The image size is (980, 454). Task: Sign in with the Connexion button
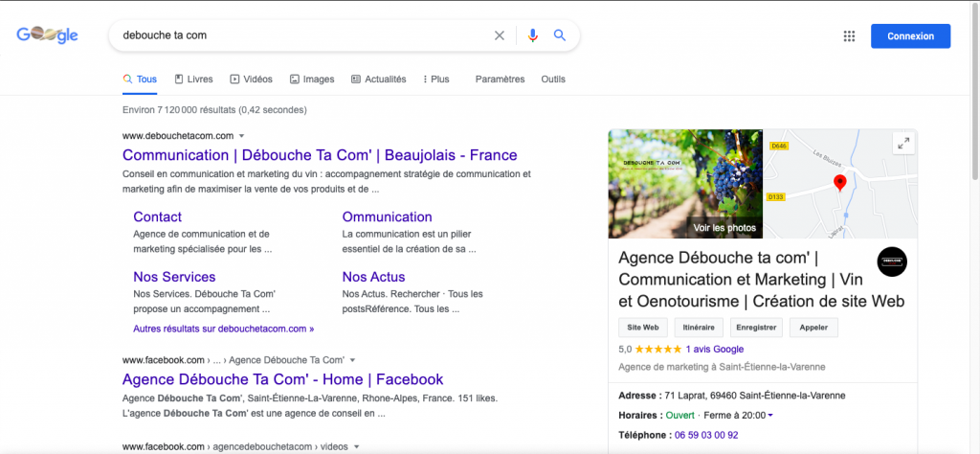click(x=911, y=36)
